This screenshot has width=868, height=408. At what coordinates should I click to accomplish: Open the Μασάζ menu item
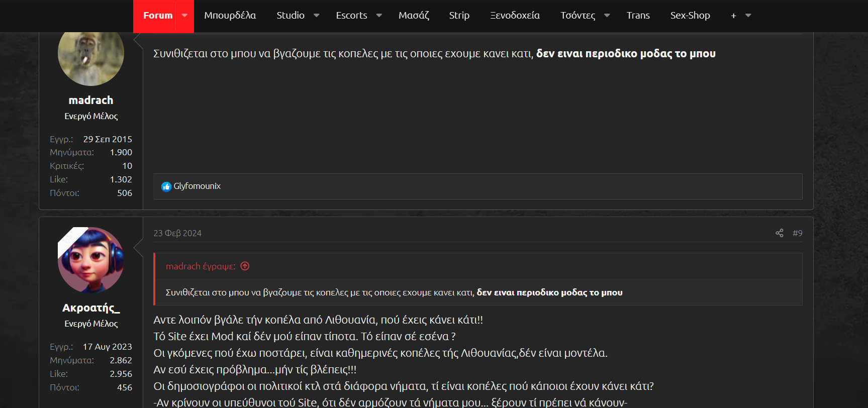pyautogui.click(x=414, y=16)
